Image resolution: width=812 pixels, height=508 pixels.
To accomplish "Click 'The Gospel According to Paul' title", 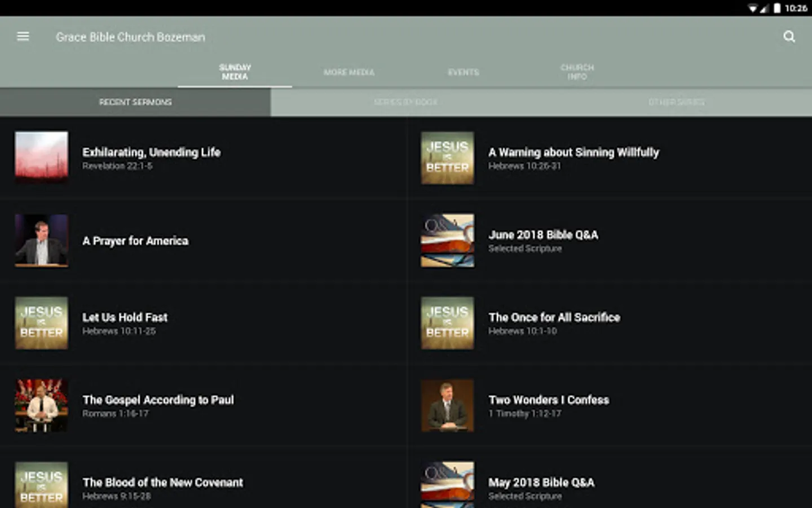I will (158, 400).
